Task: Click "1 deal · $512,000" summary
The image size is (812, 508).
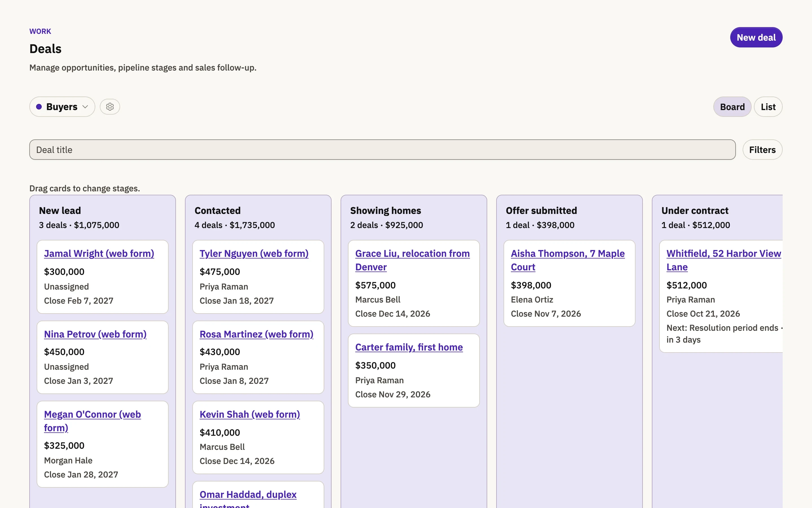Action: [x=696, y=225]
